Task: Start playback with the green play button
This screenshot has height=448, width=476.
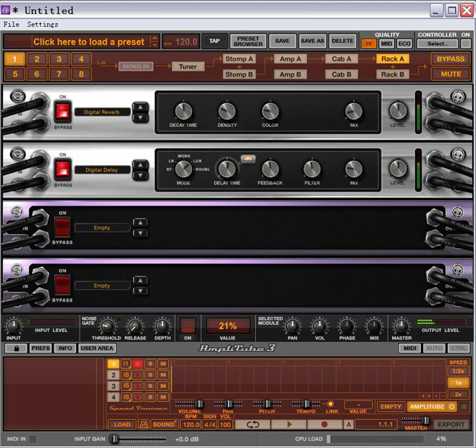Action: click(289, 424)
